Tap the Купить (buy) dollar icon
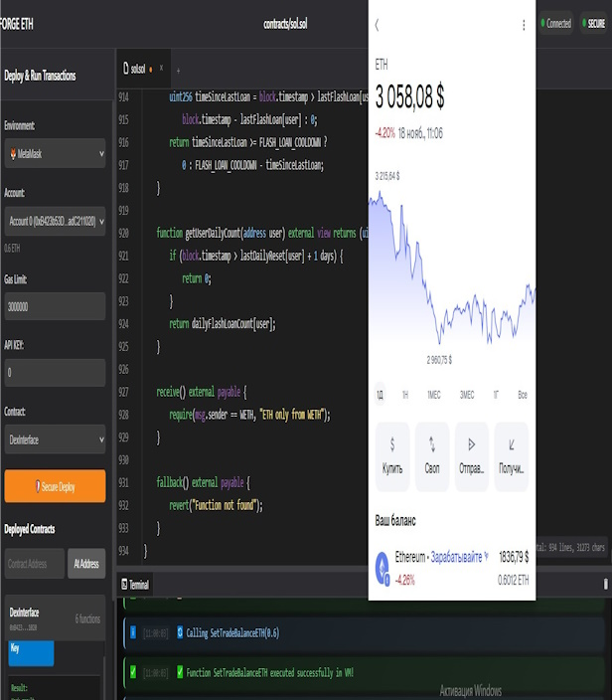612x700 pixels. 392,444
